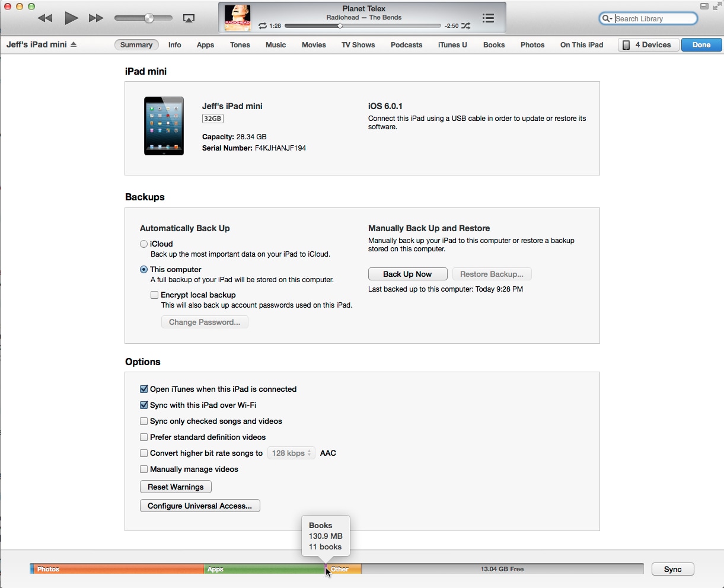724x588 pixels.
Task: Select the iCloud backup radio button
Action: pos(143,244)
